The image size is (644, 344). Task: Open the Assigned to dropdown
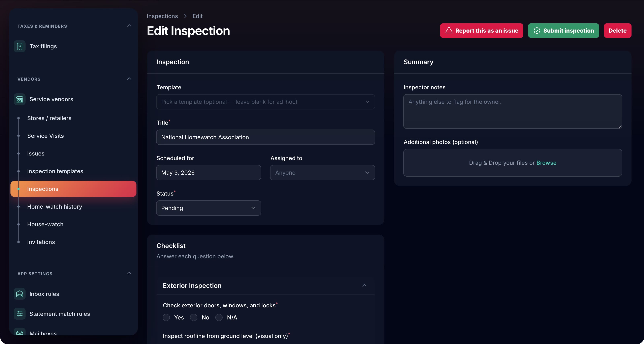tap(322, 173)
